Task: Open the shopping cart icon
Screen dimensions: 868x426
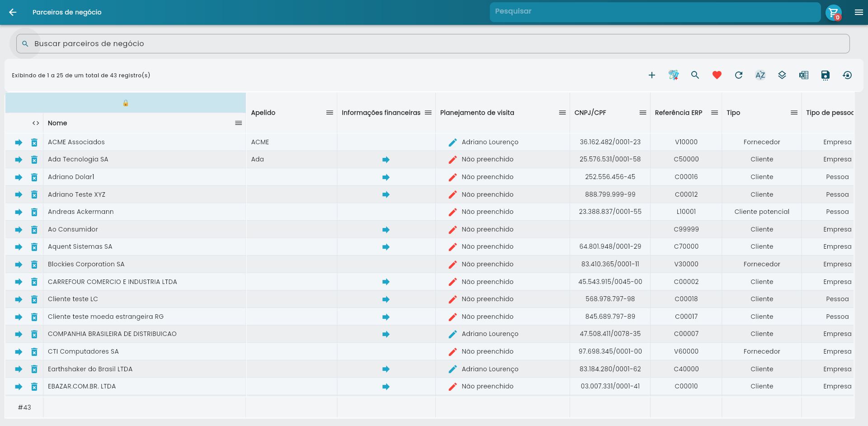Action: (833, 13)
